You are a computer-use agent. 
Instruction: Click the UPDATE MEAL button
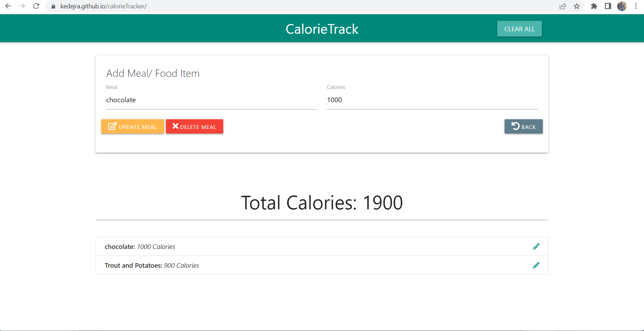(132, 126)
